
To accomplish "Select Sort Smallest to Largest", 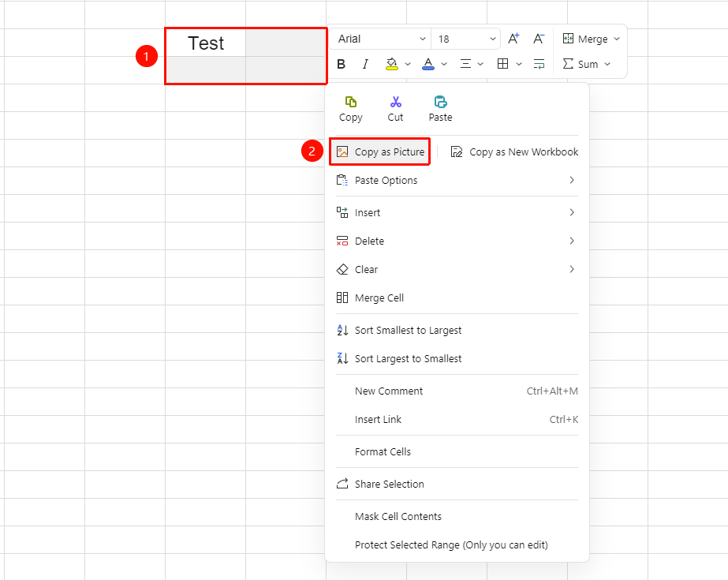I will 457,330.
